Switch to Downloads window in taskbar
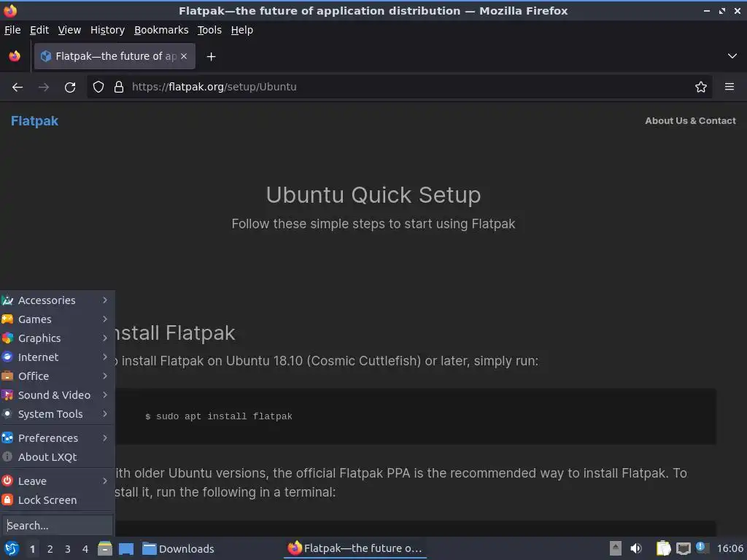Screen dimensions: 747x560 click(x=179, y=549)
